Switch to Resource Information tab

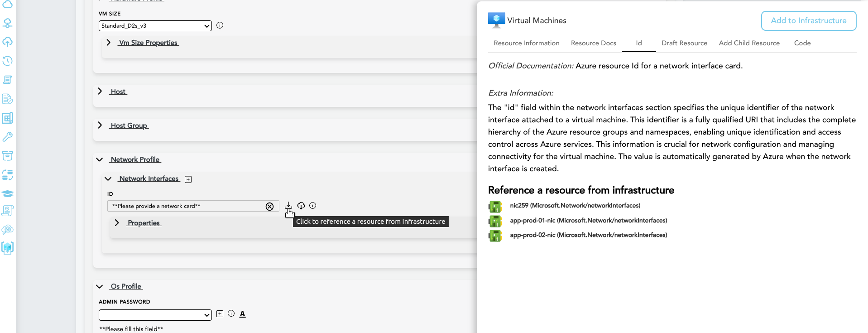[x=527, y=43]
